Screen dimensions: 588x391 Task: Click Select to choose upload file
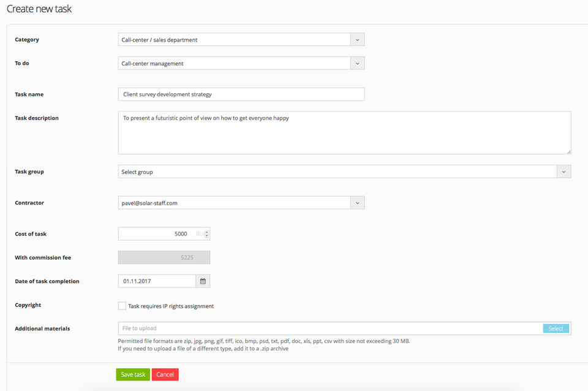556,328
